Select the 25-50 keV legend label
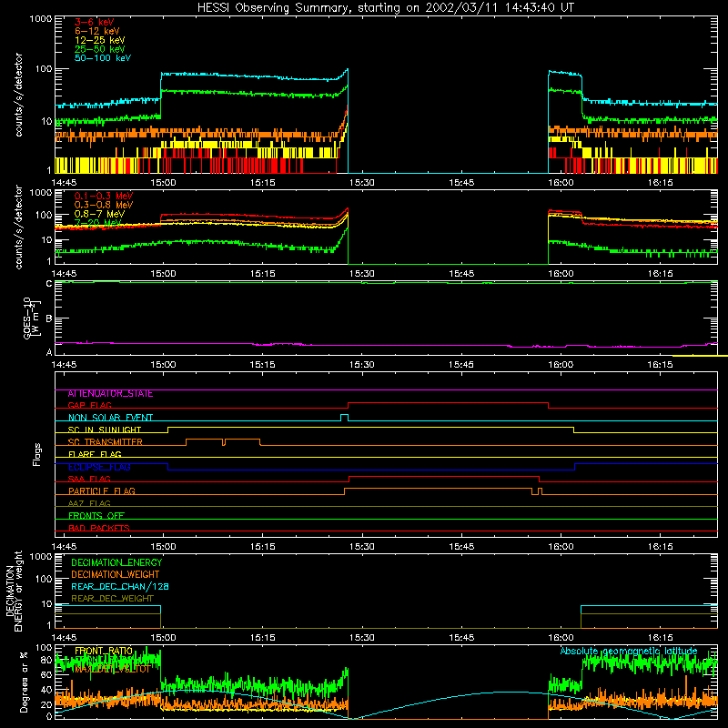This screenshot has height=728, width=728. coord(99,49)
